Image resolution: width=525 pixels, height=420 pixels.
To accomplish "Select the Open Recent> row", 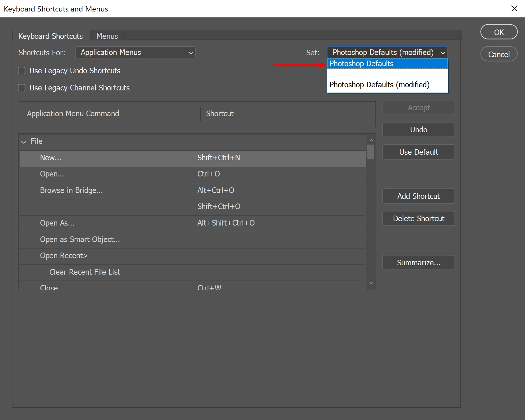I will [x=193, y=256].
